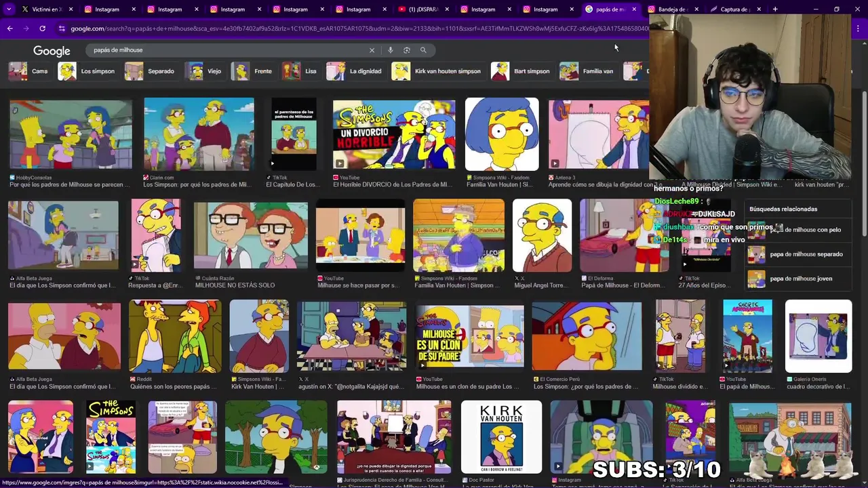Open the Clarín.com image result thumbnail
868x488 pixels.
click(x=199, y=134)
